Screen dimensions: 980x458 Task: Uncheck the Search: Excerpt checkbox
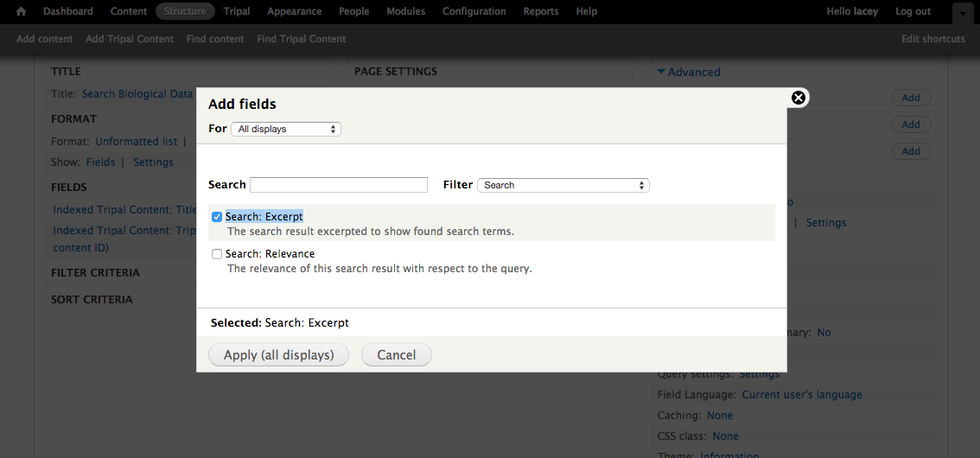217,217
